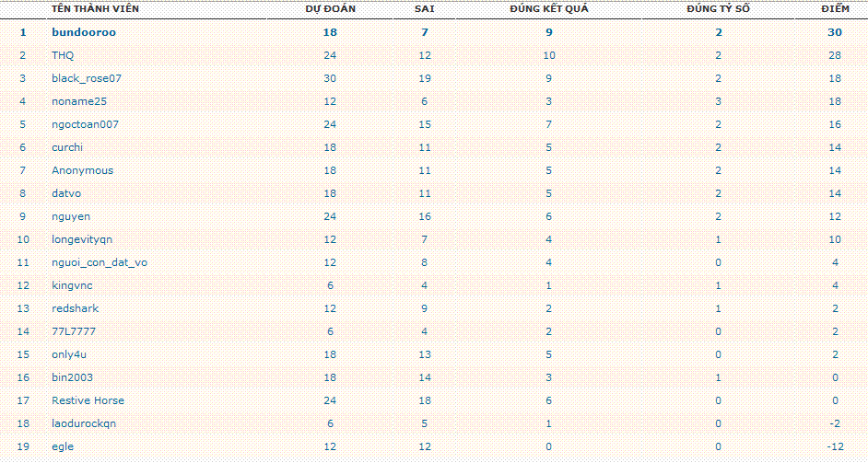The image size is (868, 463).
Task: Click the SAI column header
Action: 425,9
